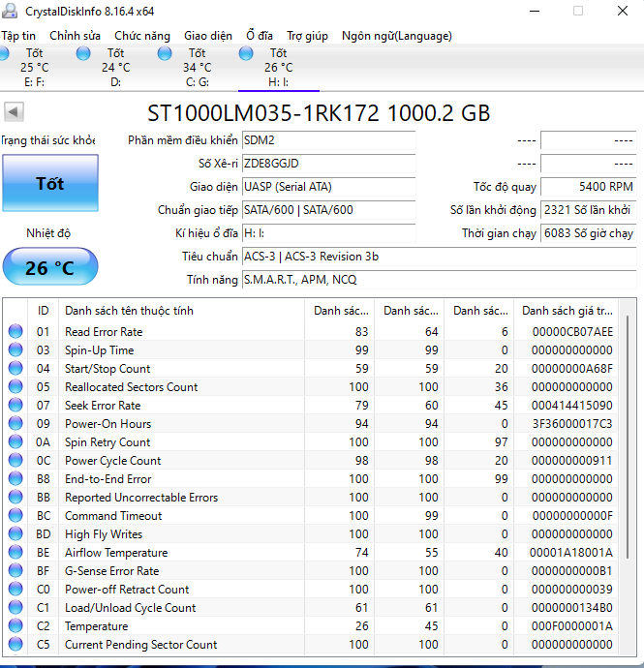The width and height of the screenshot is (644, 668).
Task: Click the status orb for Read Error Rate
Action: [x=15, y=331]
